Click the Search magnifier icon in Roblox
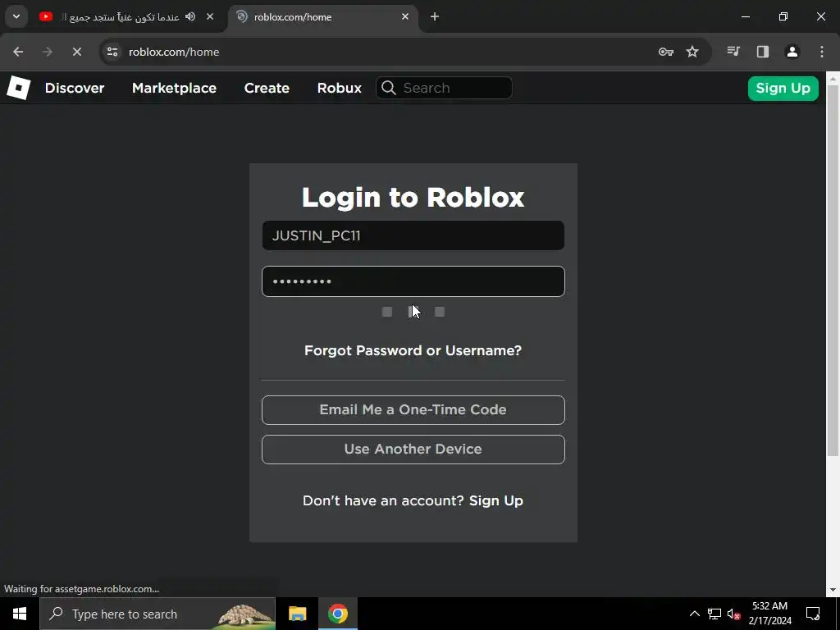840x630 pixels. click(389, 88)
